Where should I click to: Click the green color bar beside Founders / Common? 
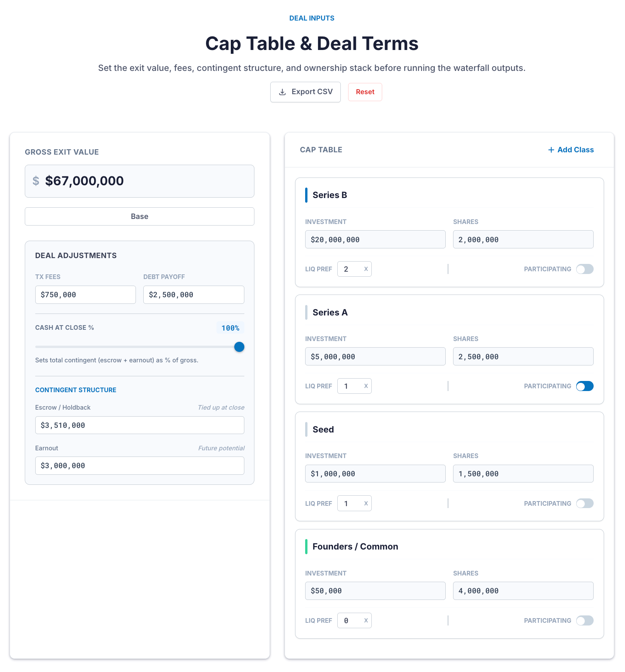click(306, 546)
